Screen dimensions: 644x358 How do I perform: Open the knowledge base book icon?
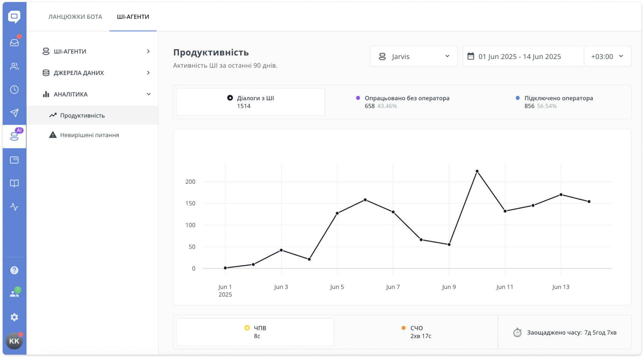pyautogui.click(x=14, y=183)
